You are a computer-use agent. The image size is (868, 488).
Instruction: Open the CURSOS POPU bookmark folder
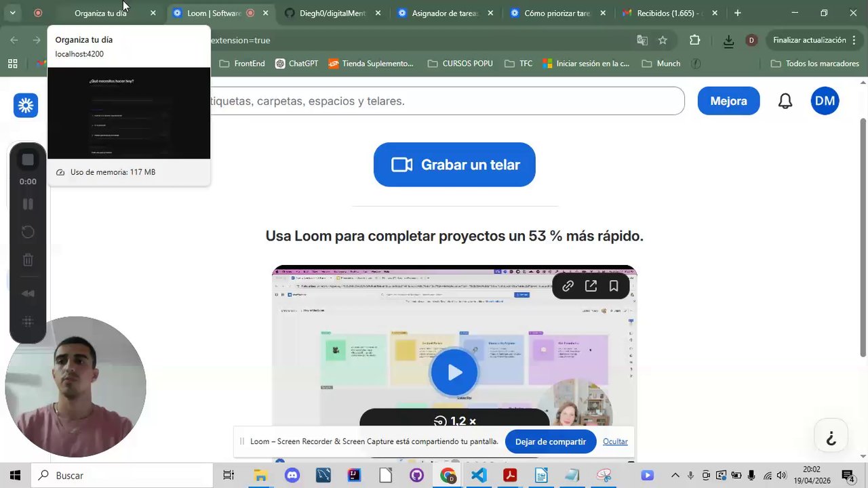pyautogui.click(x=460, y=64)
